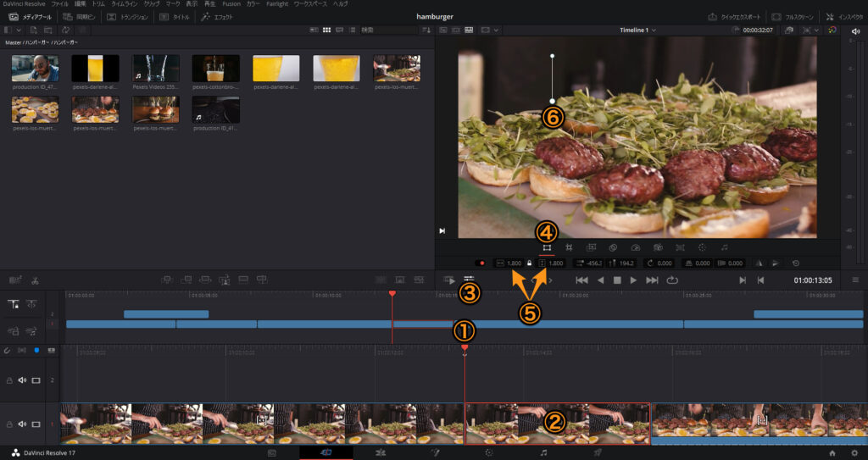Image resolution: width=868 pixels, height=460 pixels.
Task: Click the flip horizontal icon
Action: 759,263
